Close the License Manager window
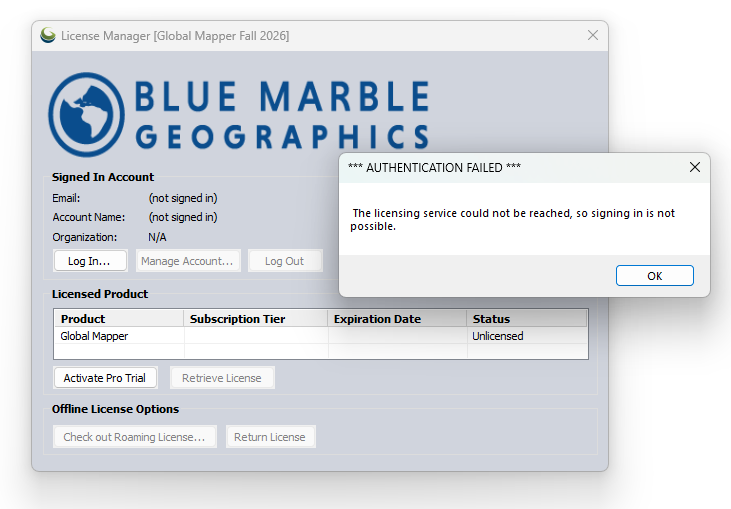 pyautogui.click(x=593, y=35)
